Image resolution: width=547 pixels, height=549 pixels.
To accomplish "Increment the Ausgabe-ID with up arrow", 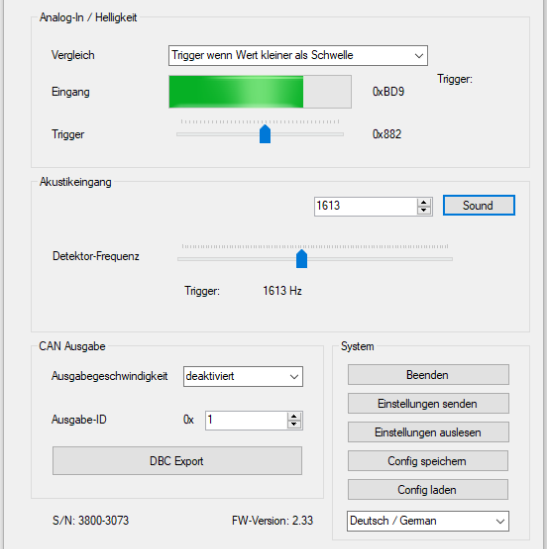I will [294, 416].
